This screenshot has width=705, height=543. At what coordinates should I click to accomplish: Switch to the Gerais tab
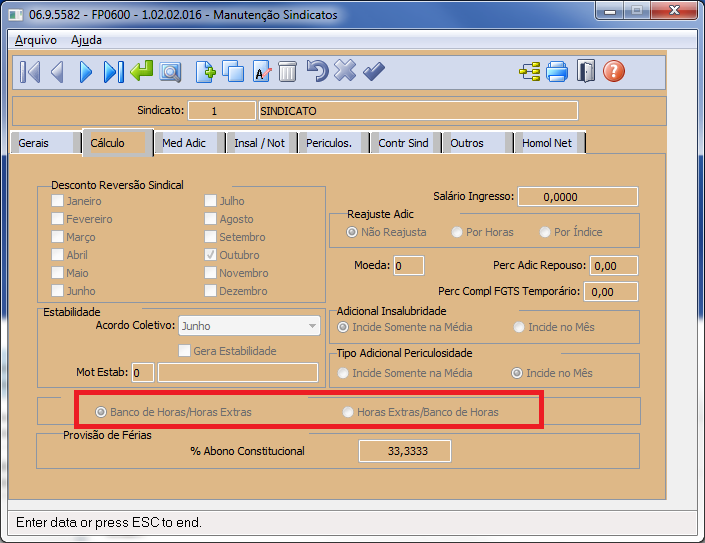45,143
